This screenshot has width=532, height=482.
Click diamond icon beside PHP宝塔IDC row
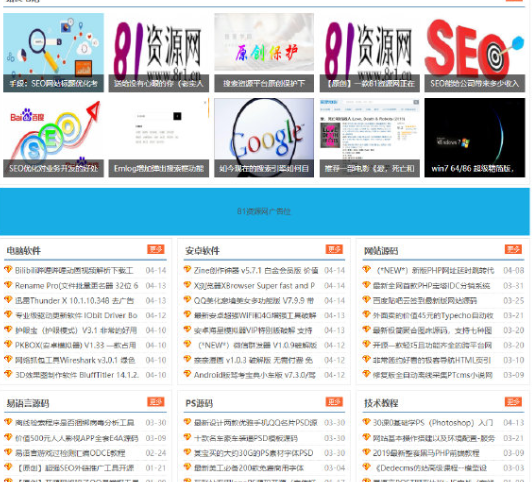point(366,285)
